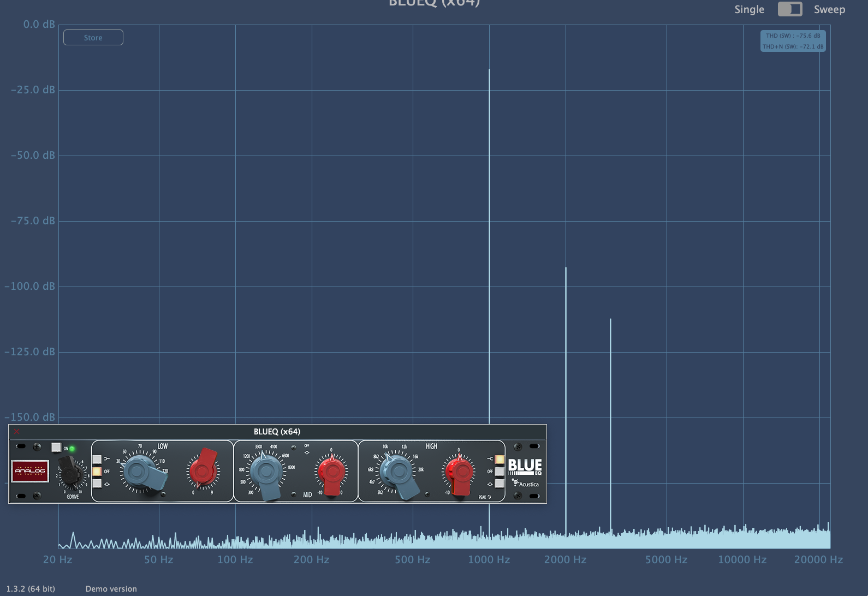This screenshot has height=596, width=868.
Task: Click the "Sweep" mode label
Action: (x=830, y=9)
